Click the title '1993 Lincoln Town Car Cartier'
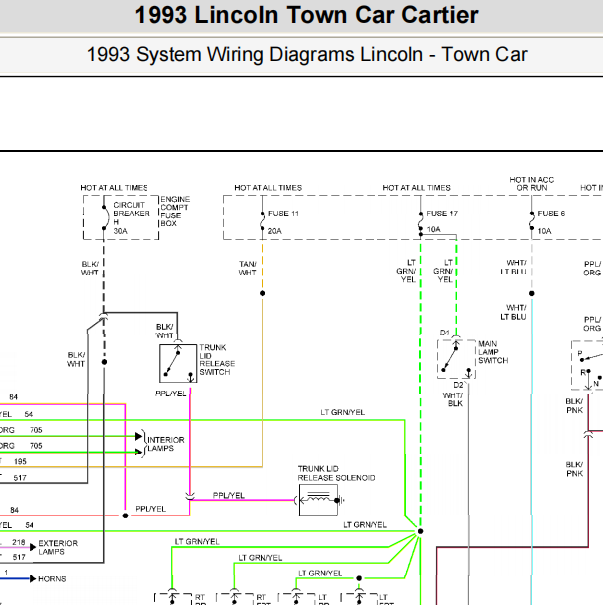 [x=306, y=15]
